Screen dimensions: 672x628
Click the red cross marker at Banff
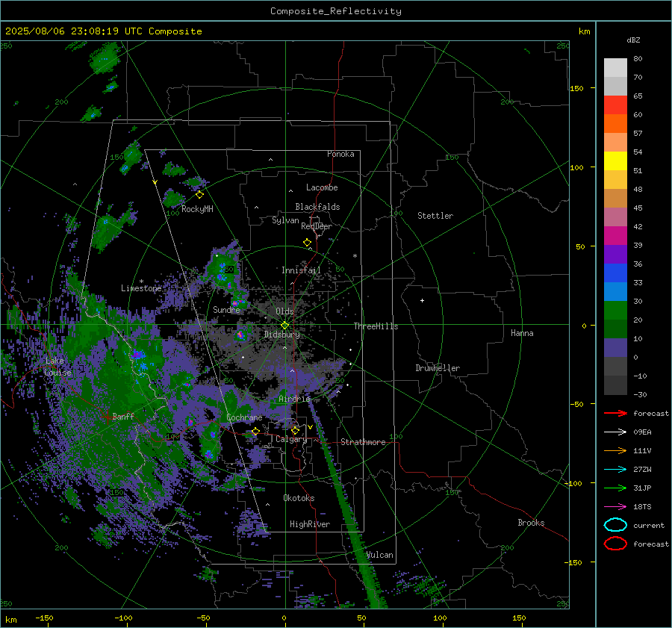pyautogui.click(x=107, y=417)
